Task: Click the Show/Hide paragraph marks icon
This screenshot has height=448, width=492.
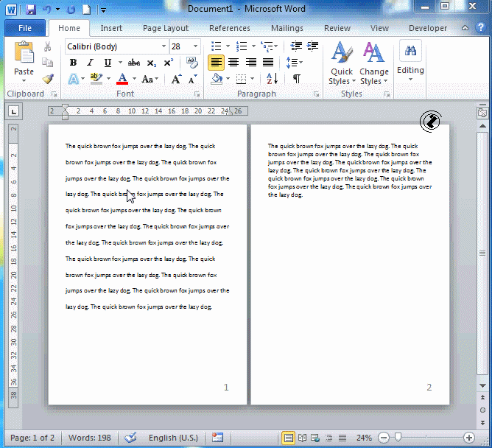Action: pyautogui.click(x=296, y=79)
